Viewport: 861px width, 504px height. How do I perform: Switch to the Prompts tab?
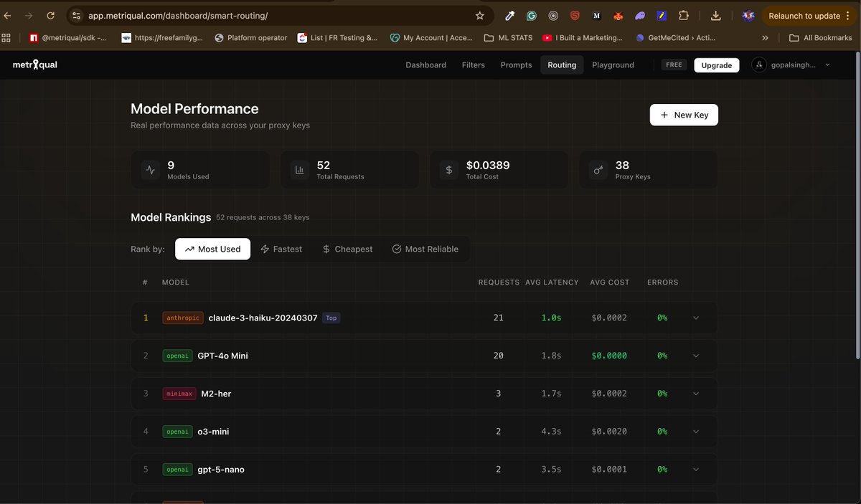pyautogui.click(x=516, y=65)
